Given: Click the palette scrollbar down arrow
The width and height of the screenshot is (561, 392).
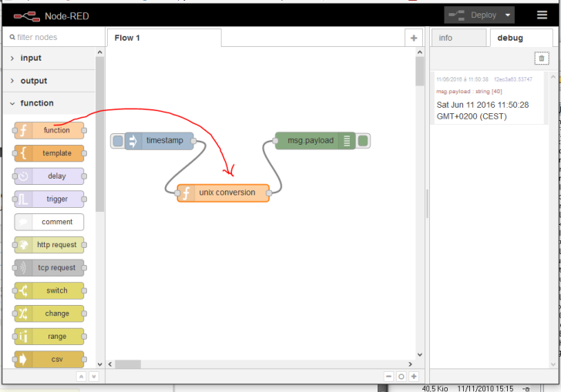Looking at the screenshot, I should [100, 364].
